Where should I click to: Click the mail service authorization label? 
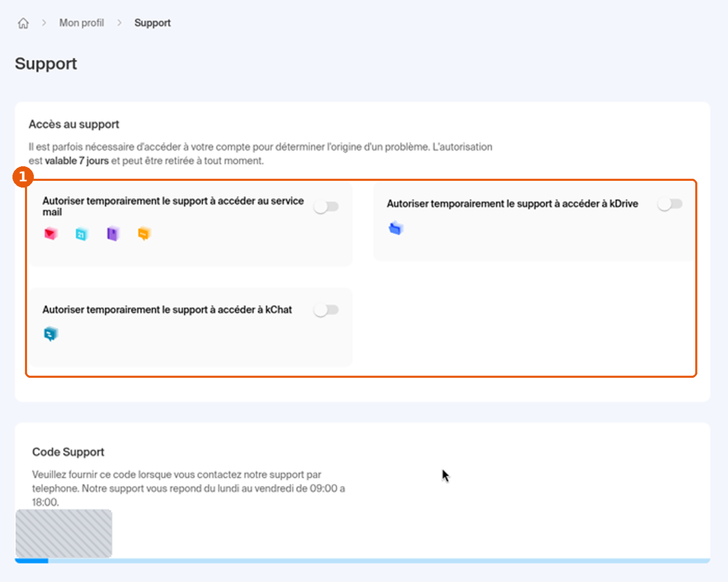(x=173, y=206)
